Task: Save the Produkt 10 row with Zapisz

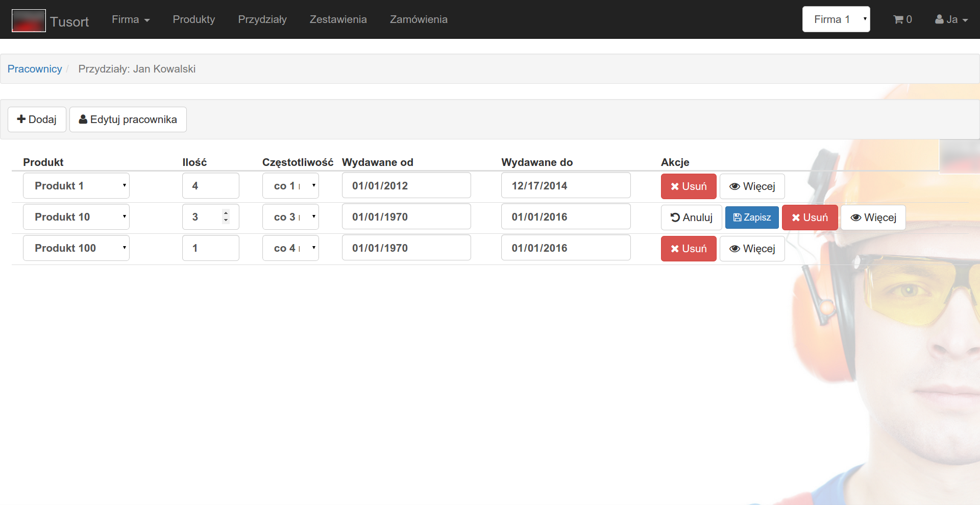Action: (x=751, y=218)
